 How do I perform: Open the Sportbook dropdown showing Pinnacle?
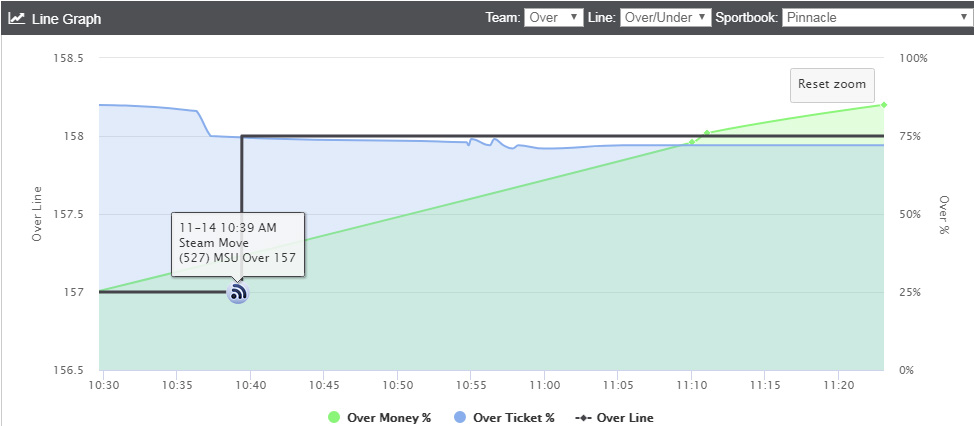(x=876, y=17)
